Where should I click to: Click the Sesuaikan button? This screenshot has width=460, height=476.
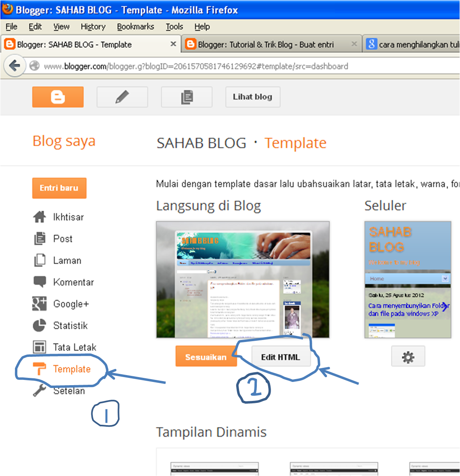click(206, 356)
